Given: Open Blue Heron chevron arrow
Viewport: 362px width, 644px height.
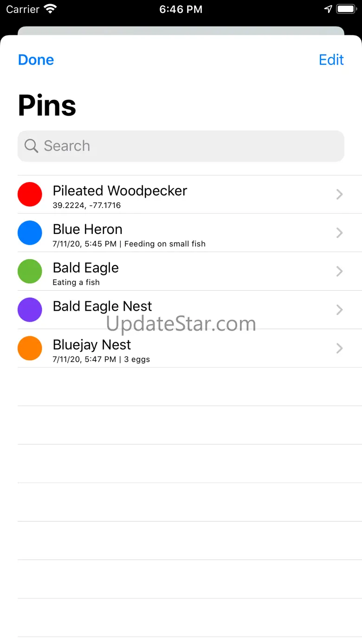Looking at the screenshot, I should (x=339, y=233).
